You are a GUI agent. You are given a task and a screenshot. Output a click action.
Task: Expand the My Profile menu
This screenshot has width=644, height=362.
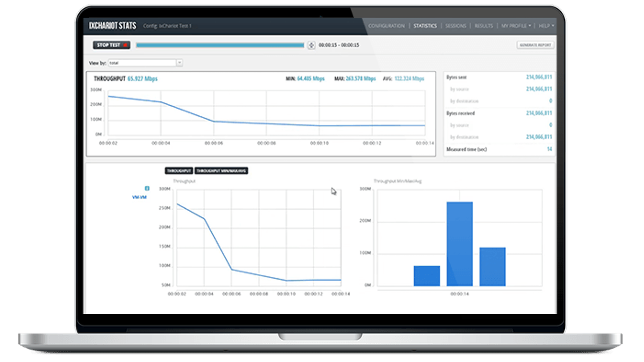pos(516,26)
